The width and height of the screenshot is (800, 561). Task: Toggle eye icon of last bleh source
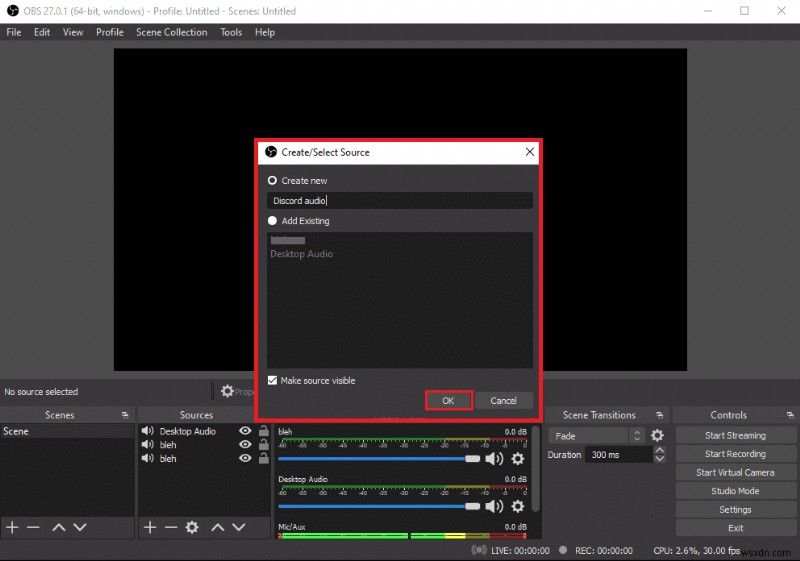245,458
